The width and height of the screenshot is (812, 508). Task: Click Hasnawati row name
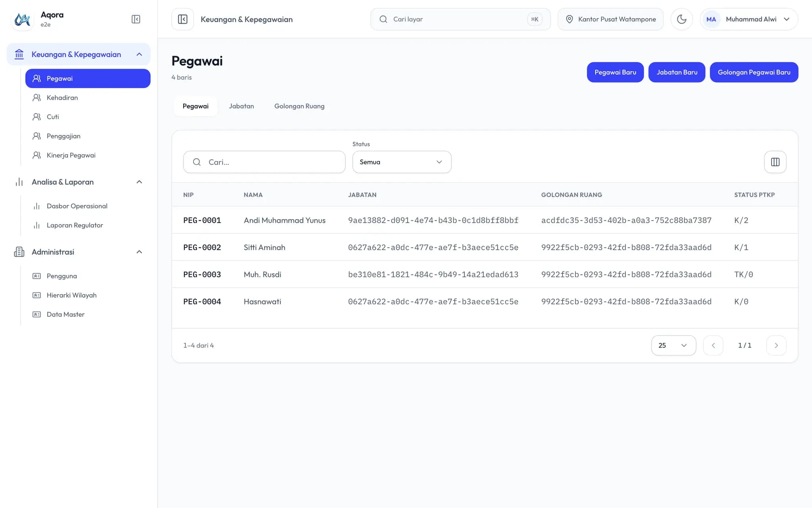click(262, 302)
